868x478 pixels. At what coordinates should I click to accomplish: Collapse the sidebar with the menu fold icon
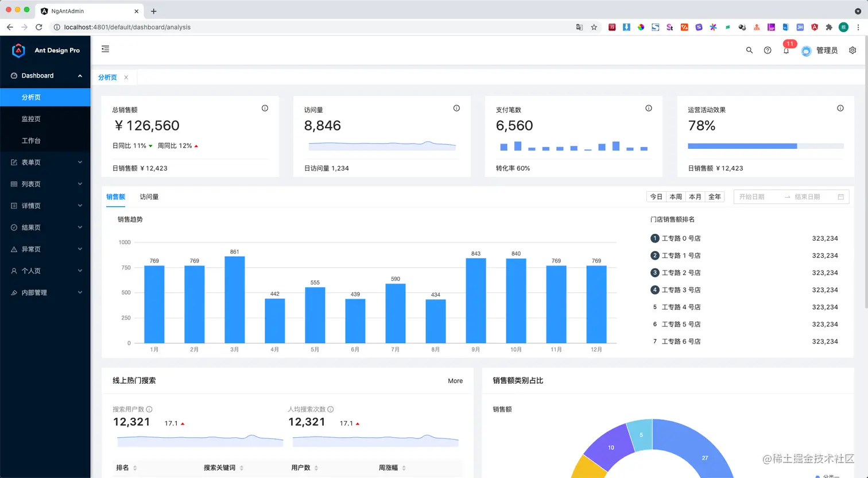coord(105,49)
